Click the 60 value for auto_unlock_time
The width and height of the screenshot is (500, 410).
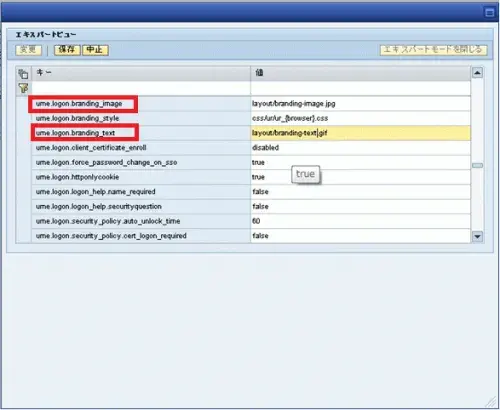[x=361, y=221]
